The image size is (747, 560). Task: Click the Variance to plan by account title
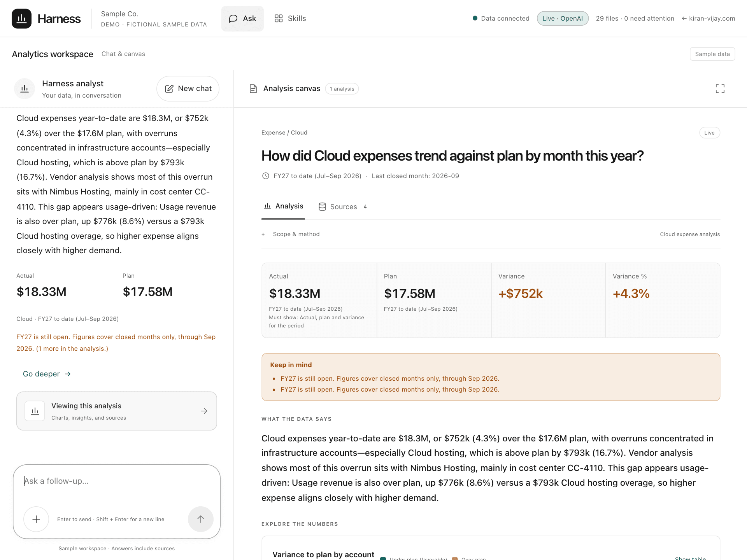tap(323, 555)
